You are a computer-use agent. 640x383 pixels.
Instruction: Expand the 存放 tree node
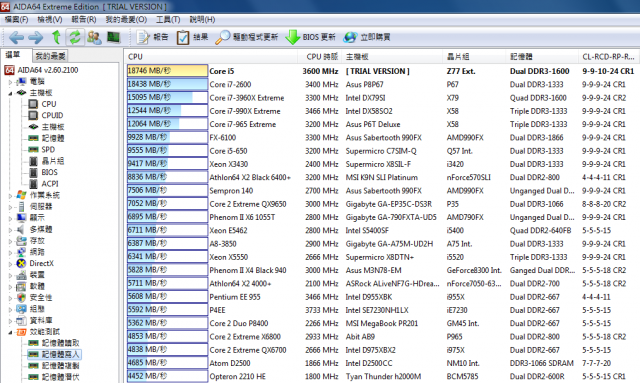tap(11, 241)
